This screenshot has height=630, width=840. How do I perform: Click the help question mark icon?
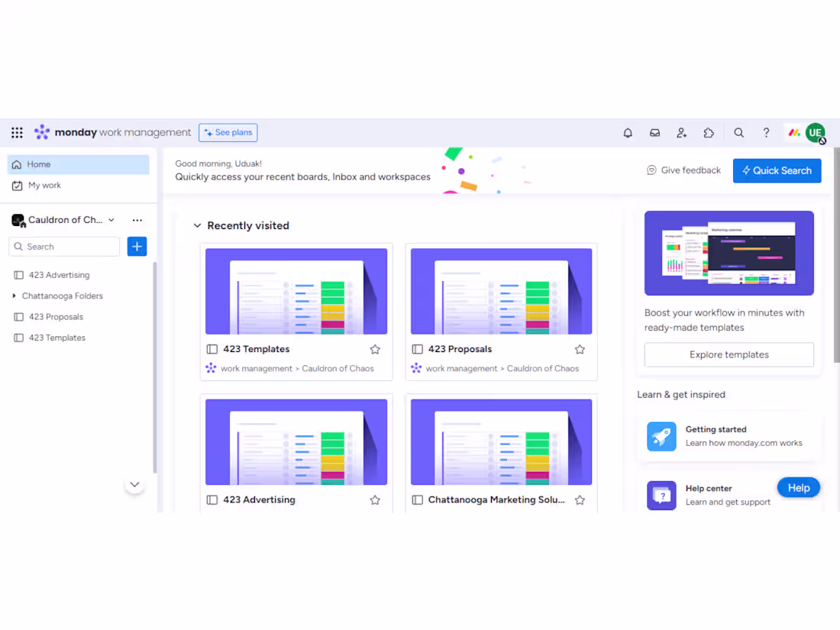coord(766,132)
